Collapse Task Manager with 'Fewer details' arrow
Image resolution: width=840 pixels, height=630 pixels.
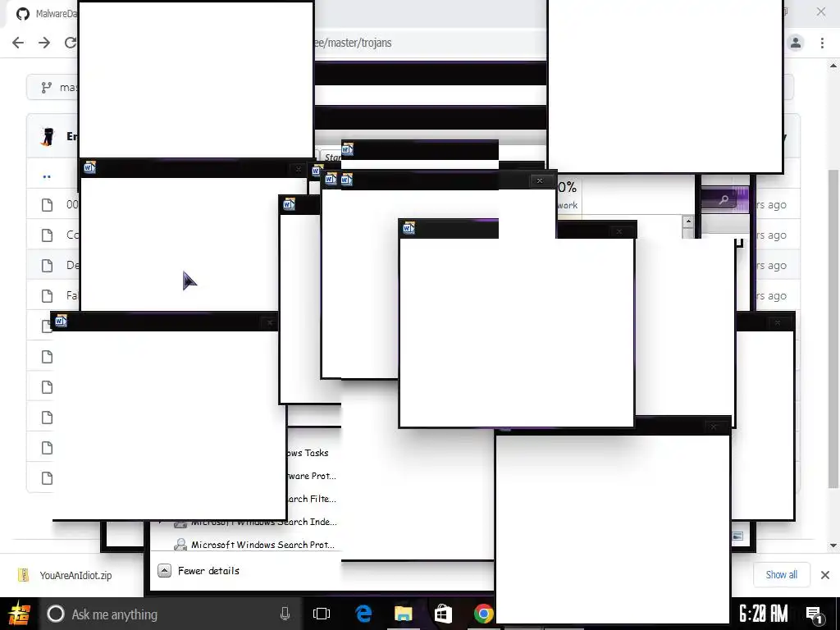tap(164, 571)
